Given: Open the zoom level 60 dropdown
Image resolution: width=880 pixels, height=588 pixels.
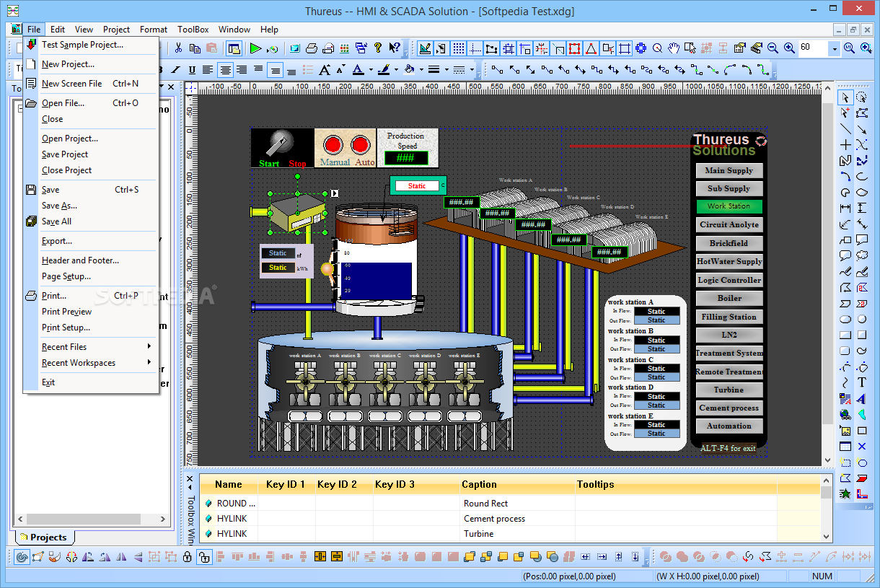Looking at the screenshot, I should click(x=835, y=48).
